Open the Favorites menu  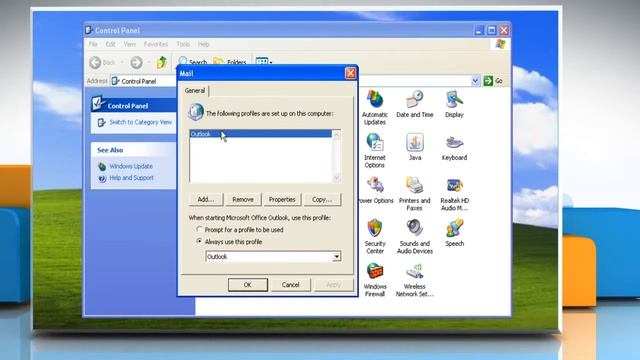coord(156,44)
